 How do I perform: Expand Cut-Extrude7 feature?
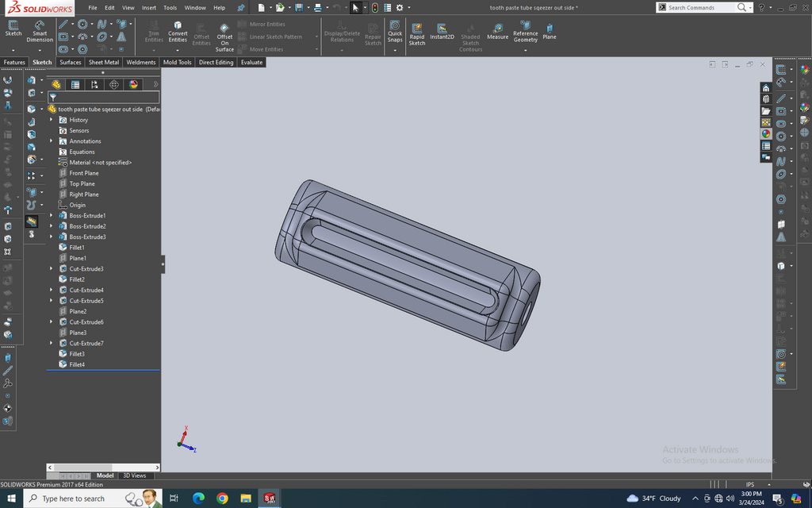52,343
